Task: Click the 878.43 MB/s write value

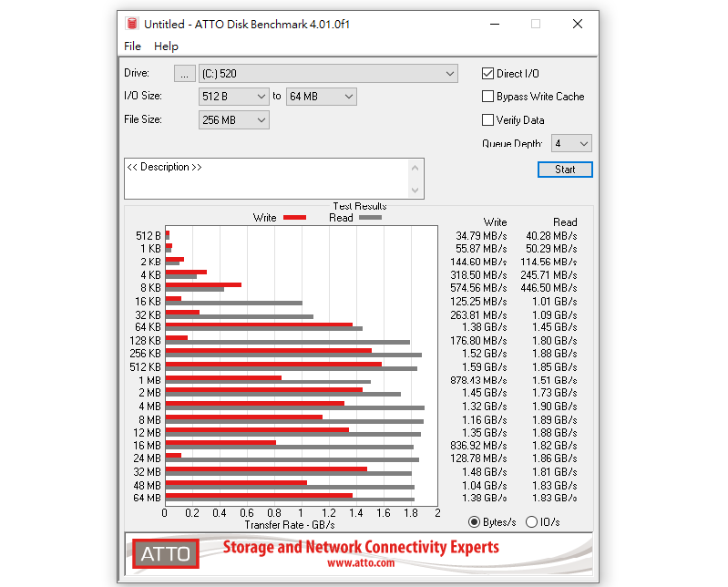Action: pyautogui.click(x=478, y=380)
